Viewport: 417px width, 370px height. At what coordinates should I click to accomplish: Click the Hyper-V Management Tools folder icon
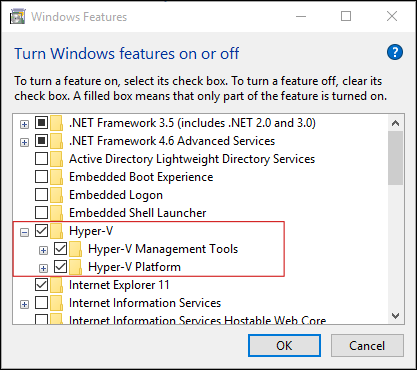tap(76, 249)
